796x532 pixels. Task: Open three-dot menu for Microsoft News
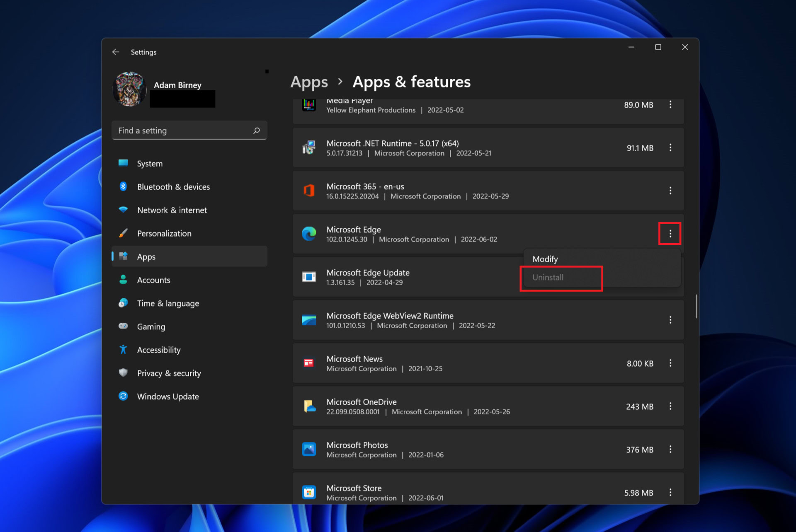(670, 363)
